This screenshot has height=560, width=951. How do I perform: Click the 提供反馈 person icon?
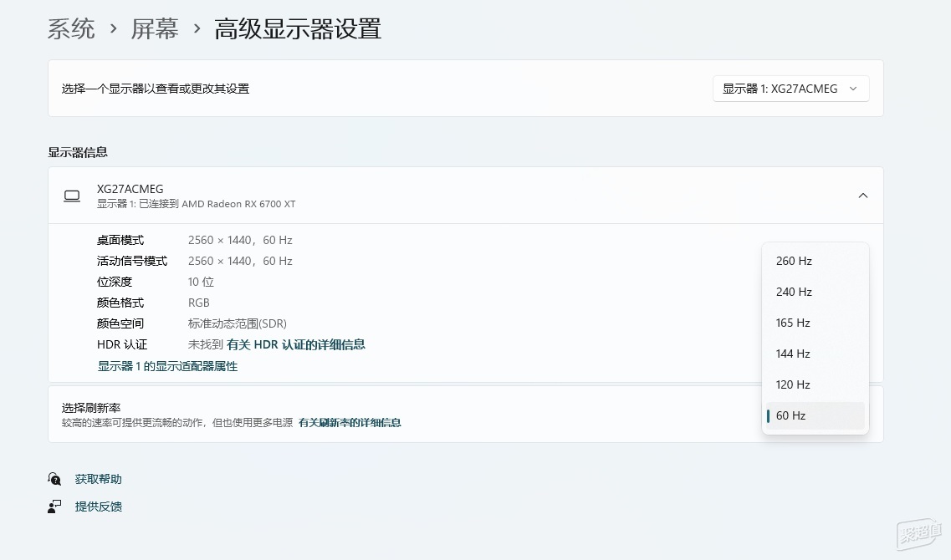[54, 507]
